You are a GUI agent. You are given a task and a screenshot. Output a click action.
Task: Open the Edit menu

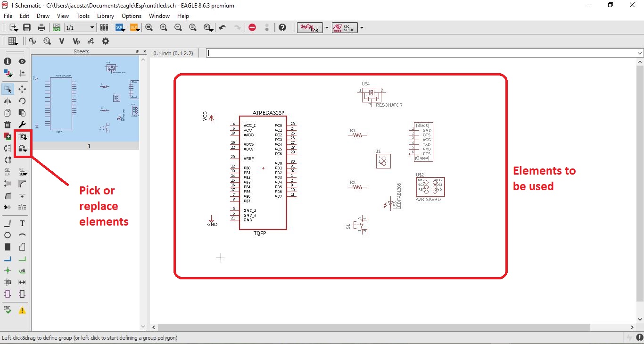pyautogui.click(x=25, y=16)
